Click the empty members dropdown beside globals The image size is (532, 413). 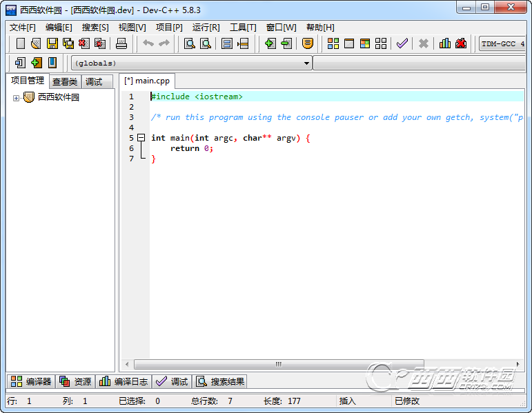[420, 63]
